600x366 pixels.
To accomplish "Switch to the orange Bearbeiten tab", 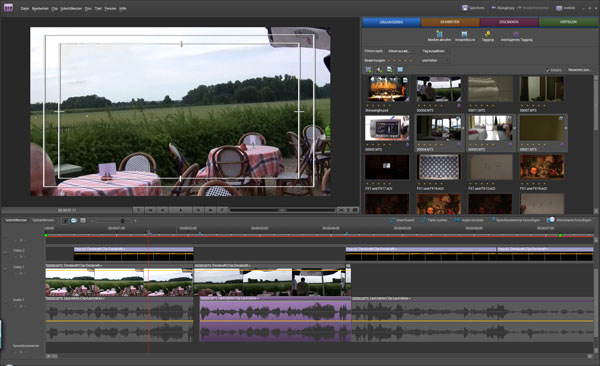I will (x=450, y=22).
